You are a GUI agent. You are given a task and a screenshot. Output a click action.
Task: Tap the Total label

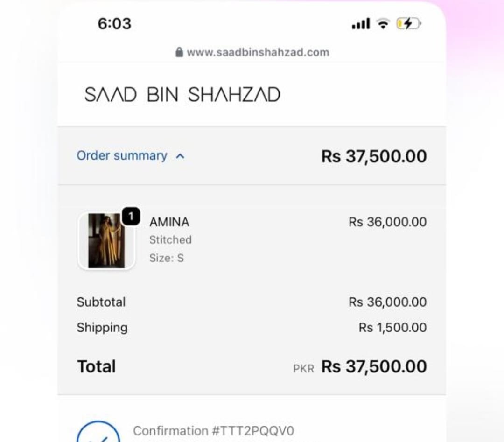tap(96, 366)
